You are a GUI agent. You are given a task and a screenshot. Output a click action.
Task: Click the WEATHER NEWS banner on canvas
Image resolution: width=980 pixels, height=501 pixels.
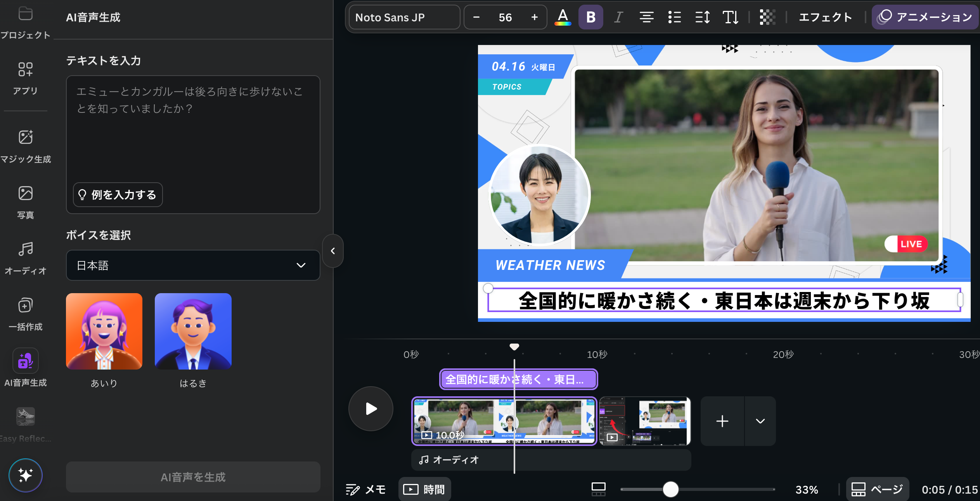[x=550, y=265]
